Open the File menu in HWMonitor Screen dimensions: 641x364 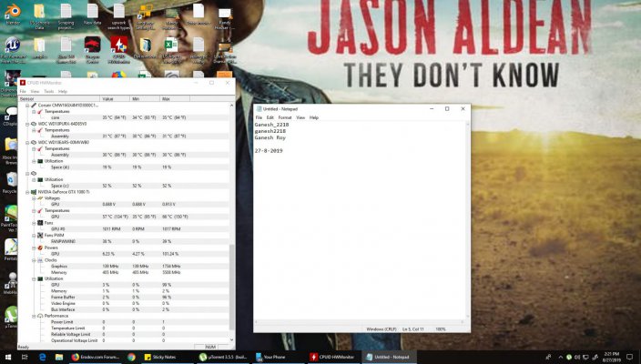click(x=23, y=92)
